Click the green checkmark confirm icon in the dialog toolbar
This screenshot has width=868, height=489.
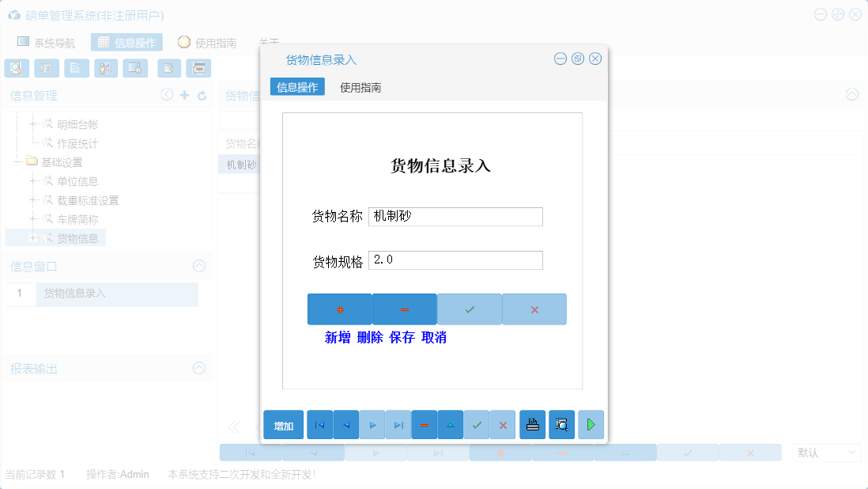coord(477,424)
